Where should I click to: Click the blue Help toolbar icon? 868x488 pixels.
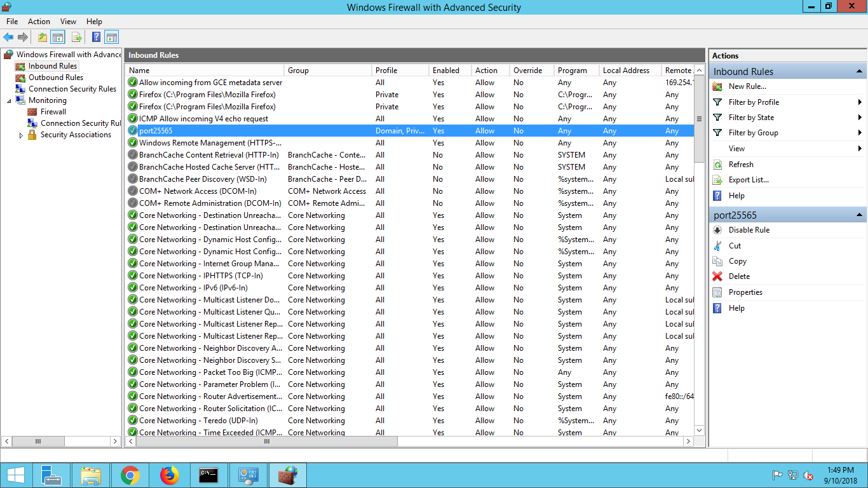pos(96,37)
